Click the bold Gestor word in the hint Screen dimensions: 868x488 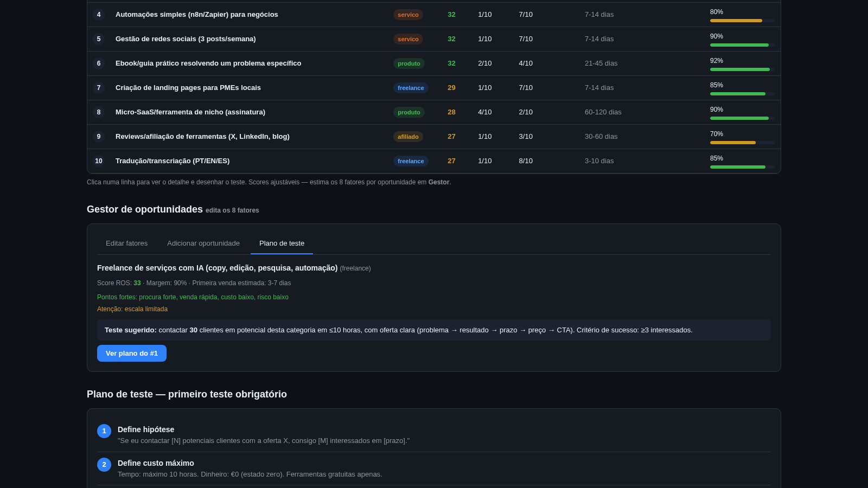[439, 182]
